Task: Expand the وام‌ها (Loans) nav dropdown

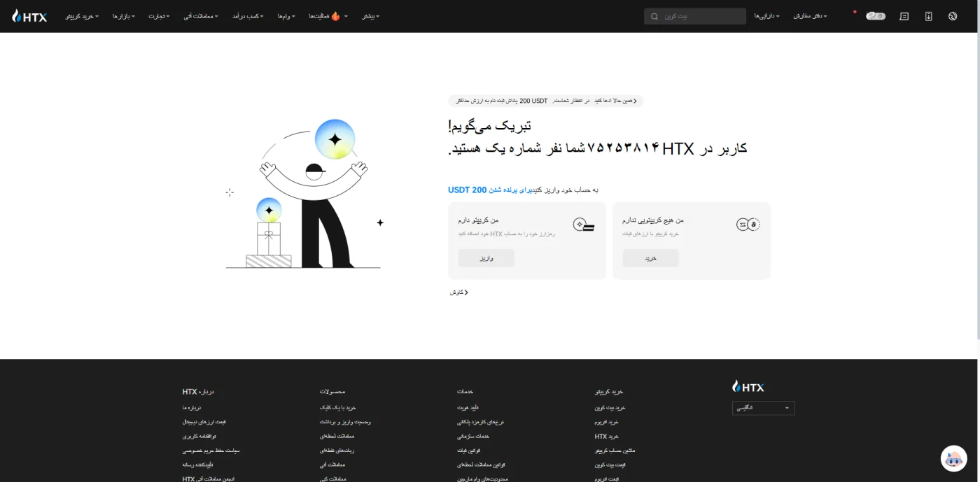Action: [286, 16]
